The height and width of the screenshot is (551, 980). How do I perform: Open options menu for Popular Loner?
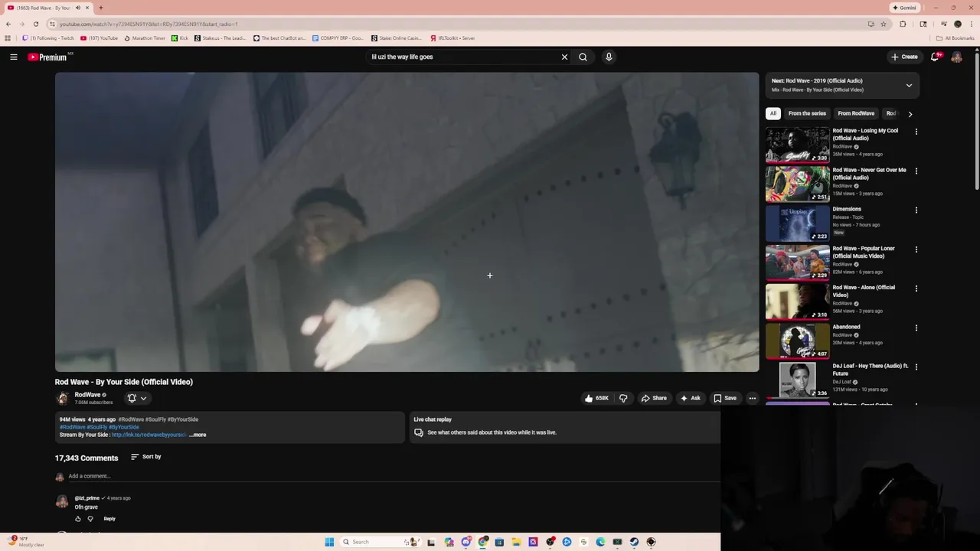(916, 249)
